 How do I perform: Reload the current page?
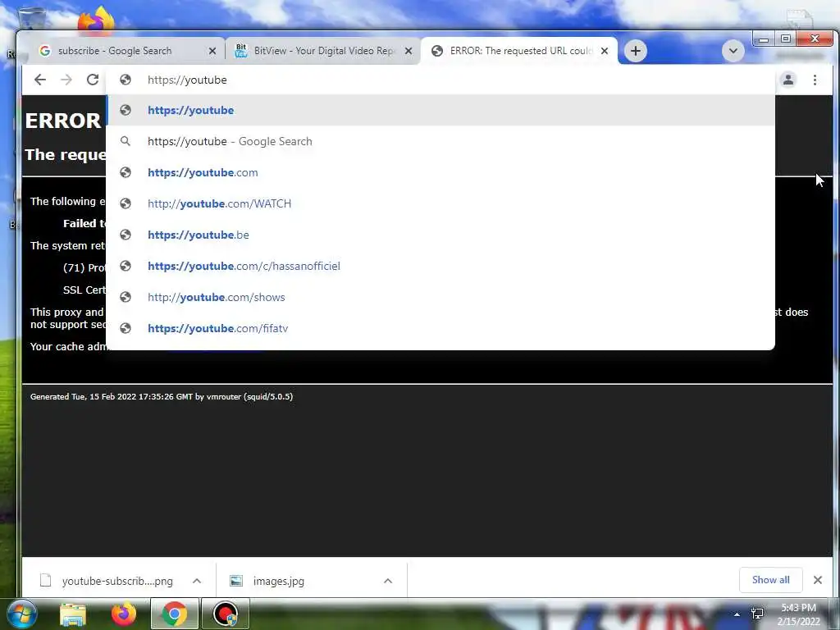tap(93, 80)
